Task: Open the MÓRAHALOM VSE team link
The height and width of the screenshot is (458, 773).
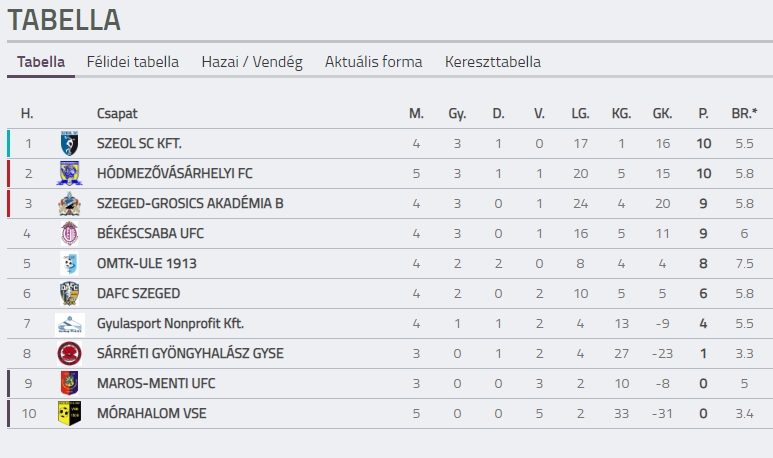Action: (152, 413)
